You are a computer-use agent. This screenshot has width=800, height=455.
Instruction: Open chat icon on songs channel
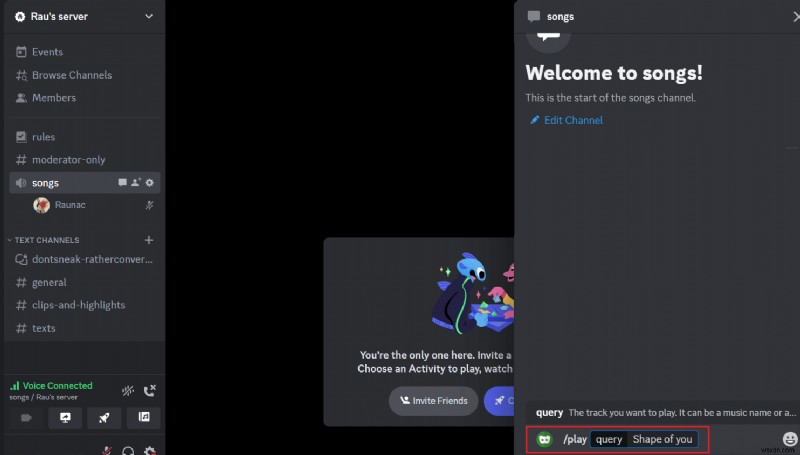pyautogui.click(x=122, y=182)
